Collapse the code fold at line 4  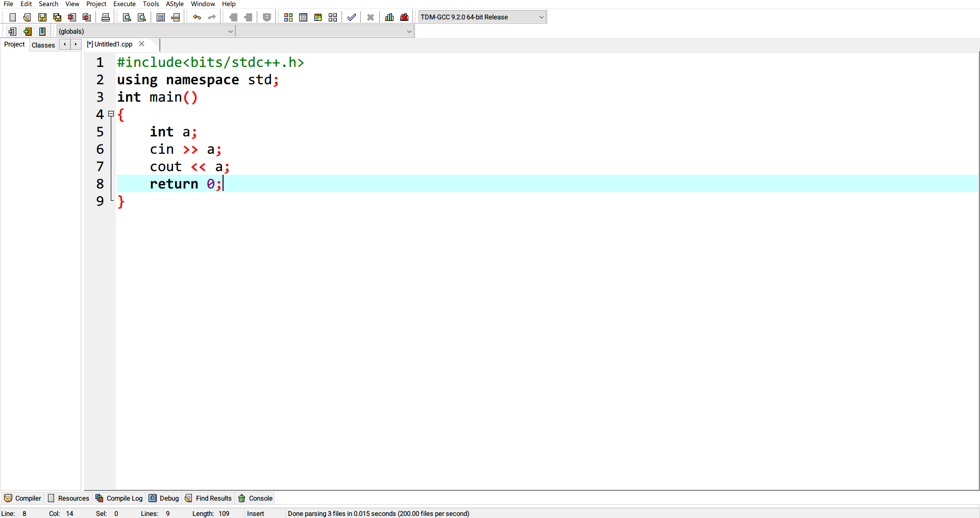tap(111, 114)
